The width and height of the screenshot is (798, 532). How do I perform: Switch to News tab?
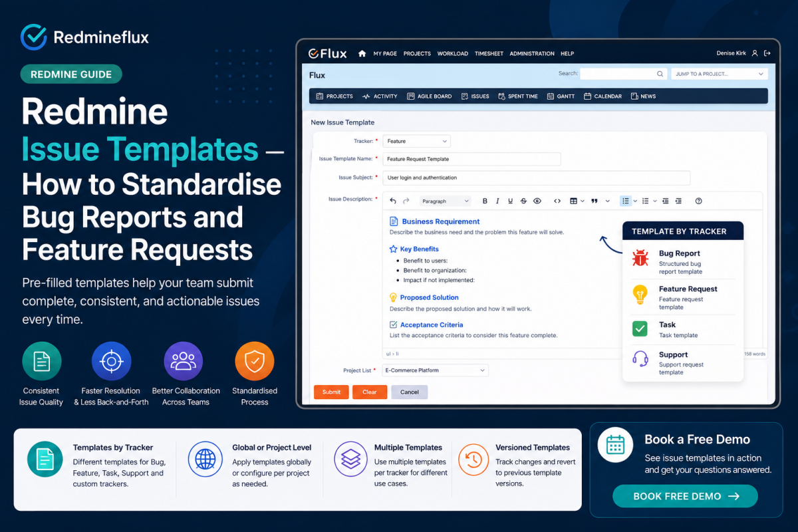643,96
